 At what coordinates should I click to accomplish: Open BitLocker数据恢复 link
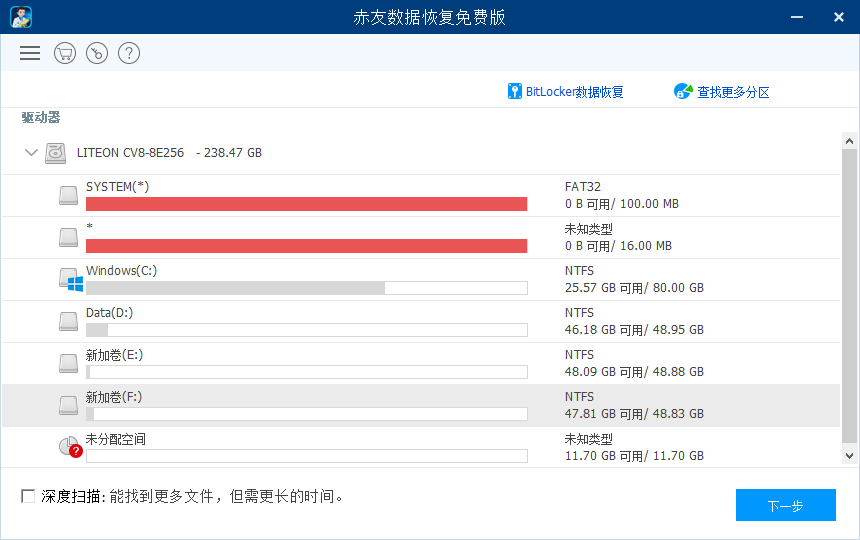click(566, 92)
